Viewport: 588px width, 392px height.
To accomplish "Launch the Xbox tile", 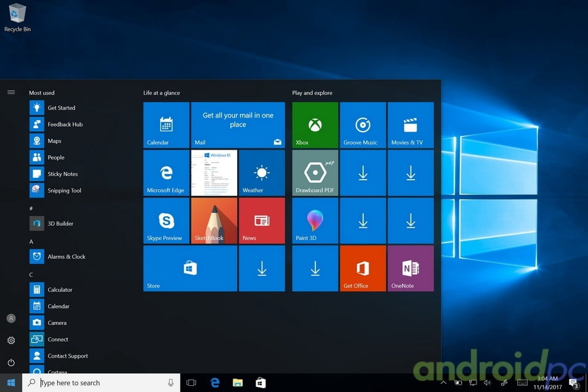I will coord(315,125).
